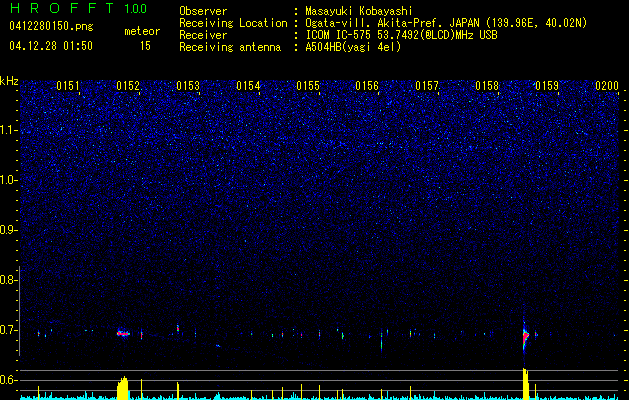Click the 0151 time marker

[x=68, y=86]
